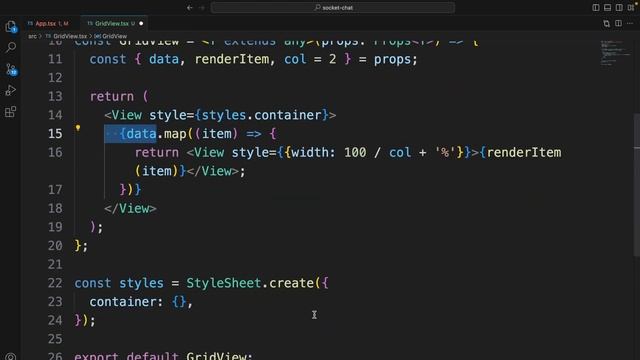Image resolution: width=640 pixels, height=360 pixels.
Task: Click 'StyleSheet' on line 22
Action: (224, 283)
